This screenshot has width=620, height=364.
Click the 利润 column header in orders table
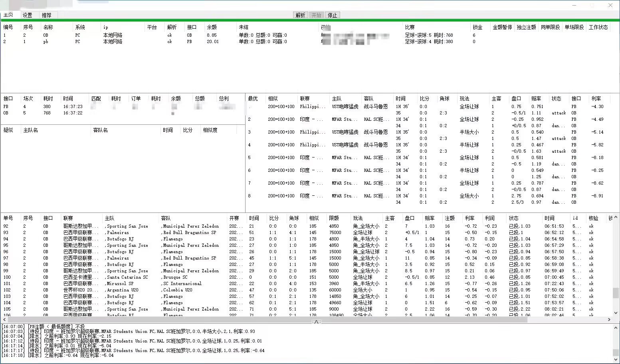(489, 218)
